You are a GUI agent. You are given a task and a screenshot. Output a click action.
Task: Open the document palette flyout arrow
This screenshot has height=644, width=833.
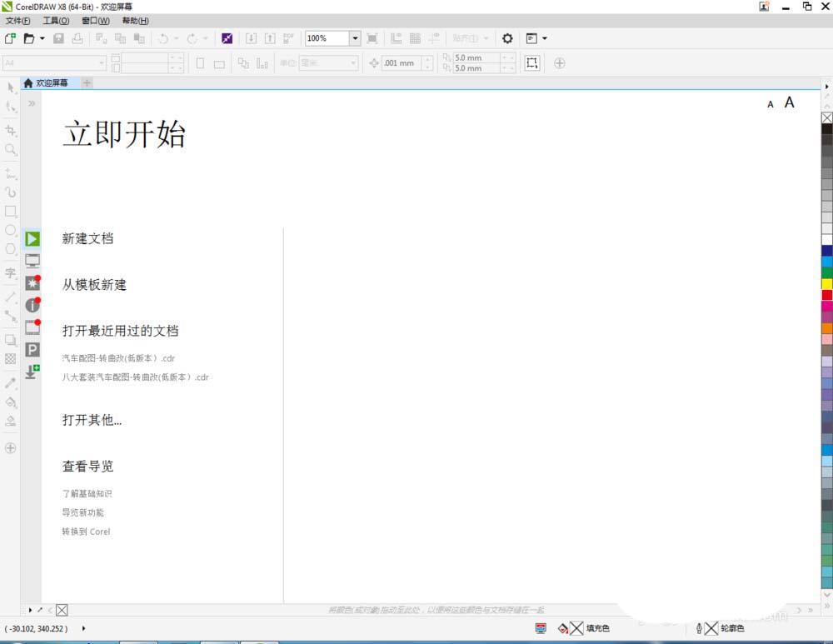pos(30,610)
